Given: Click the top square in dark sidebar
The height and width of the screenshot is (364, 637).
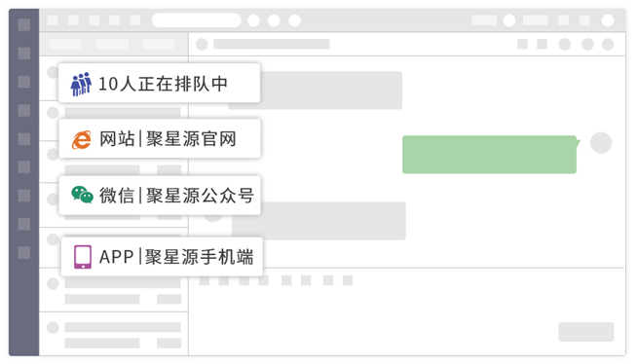Looking at the screenshot, I should click(24, 24).
